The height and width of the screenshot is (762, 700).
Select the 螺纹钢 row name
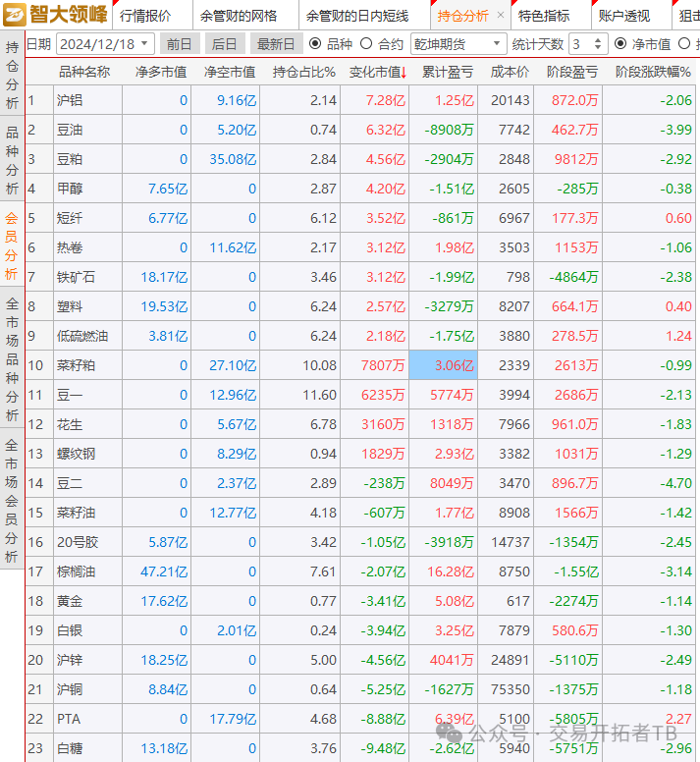pos(76,454)
